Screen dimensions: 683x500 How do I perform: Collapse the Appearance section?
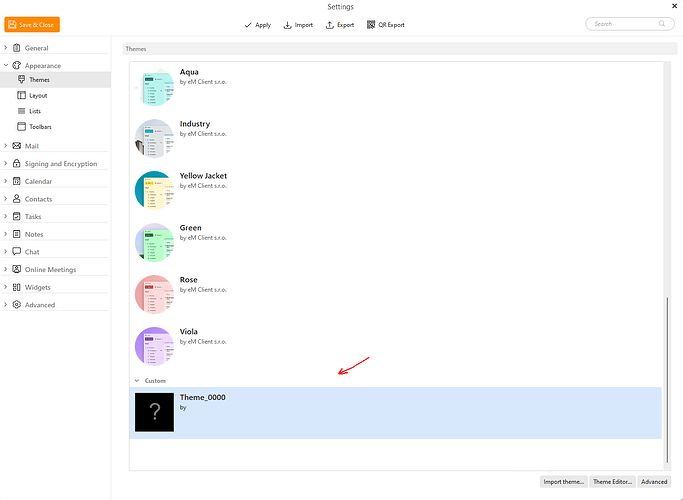(x=6, y=66)
